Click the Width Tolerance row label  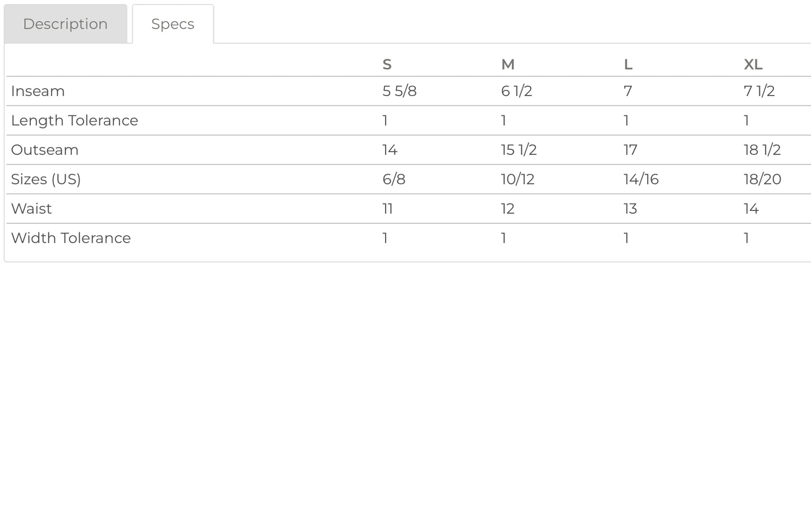pyautogui.click(x=71, y=238)
